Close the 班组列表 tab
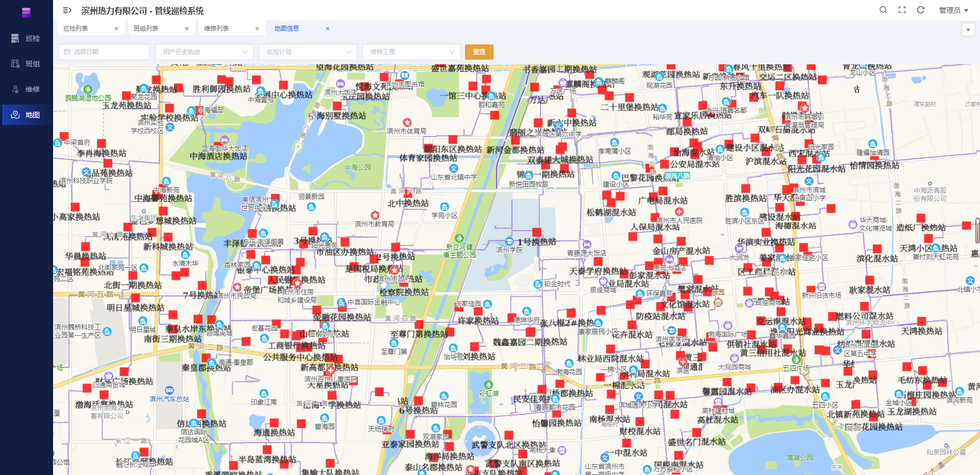980x475 pixels. (187, 29)
